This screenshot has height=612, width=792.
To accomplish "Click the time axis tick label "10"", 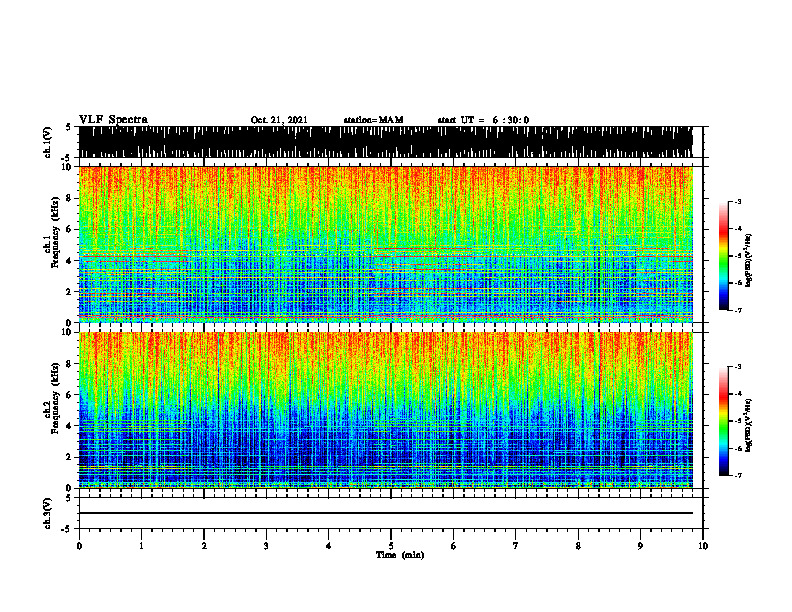I will pyautogui.click(x=703, y=546).
